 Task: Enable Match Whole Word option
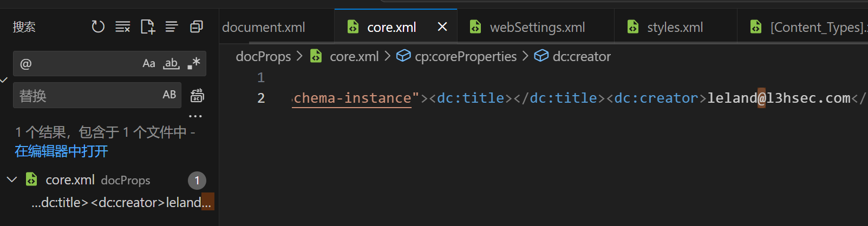coord(172,64)
